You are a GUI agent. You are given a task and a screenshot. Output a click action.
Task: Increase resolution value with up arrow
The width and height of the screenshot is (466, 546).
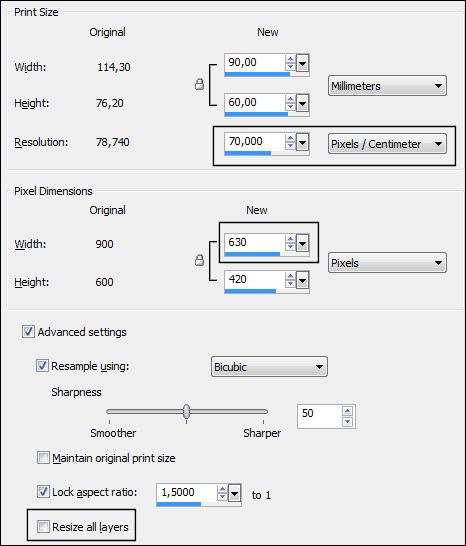pyautogui.click(x=290, y=138)
